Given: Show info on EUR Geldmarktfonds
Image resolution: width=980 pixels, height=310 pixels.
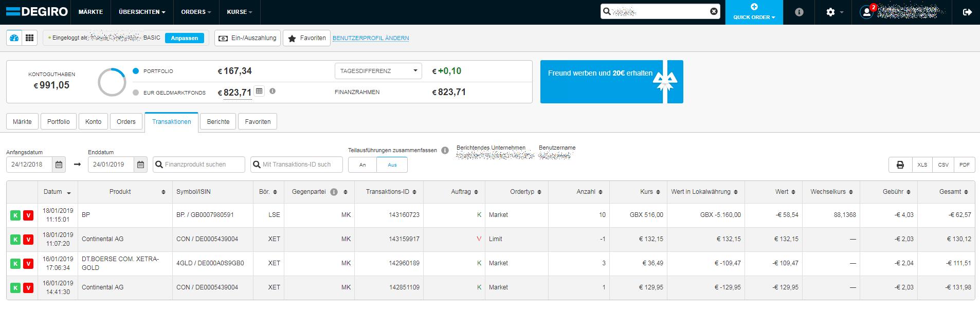Looking at the screenshot, I should tap(273, 91).
